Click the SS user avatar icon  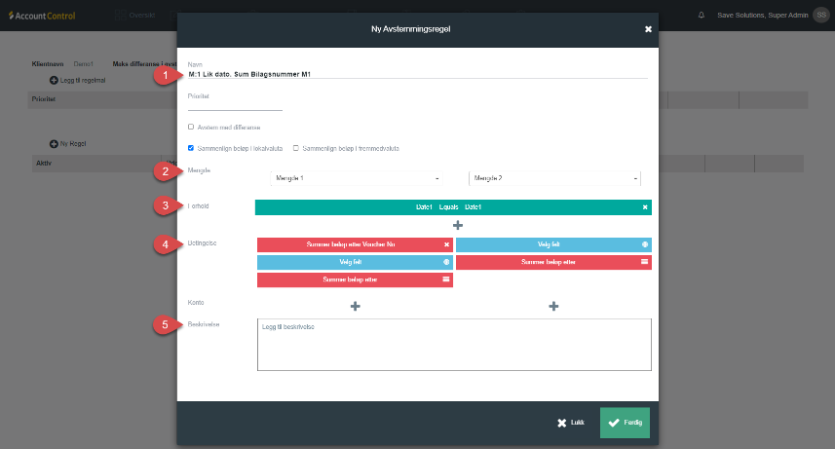pos(820,15)
